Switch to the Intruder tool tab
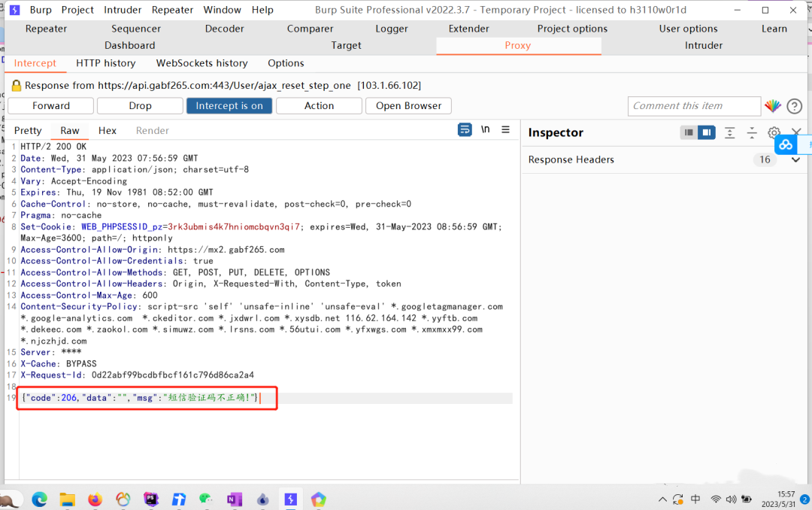This screenshot has height=510, width=812. [x=703, y=45]
